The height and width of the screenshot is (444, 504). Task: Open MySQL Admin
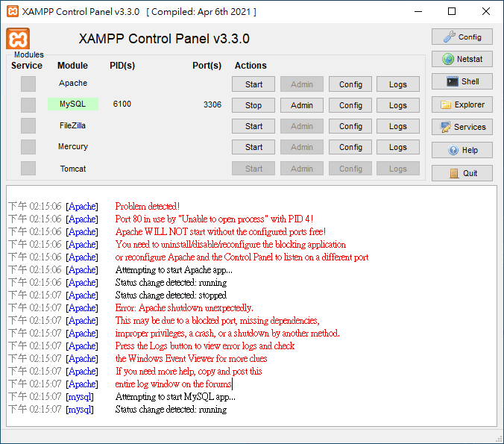click(301, 105)
